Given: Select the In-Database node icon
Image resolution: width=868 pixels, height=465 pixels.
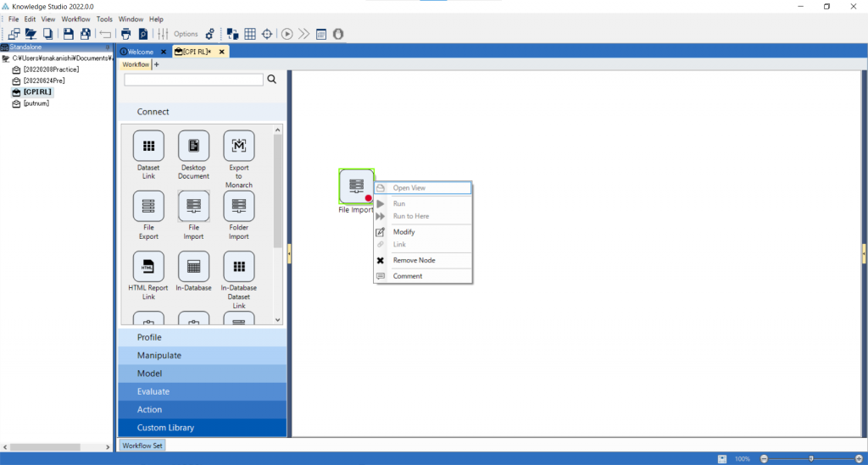Looking at the screenshot, I should pyautogui.click(x=194, y=266).
